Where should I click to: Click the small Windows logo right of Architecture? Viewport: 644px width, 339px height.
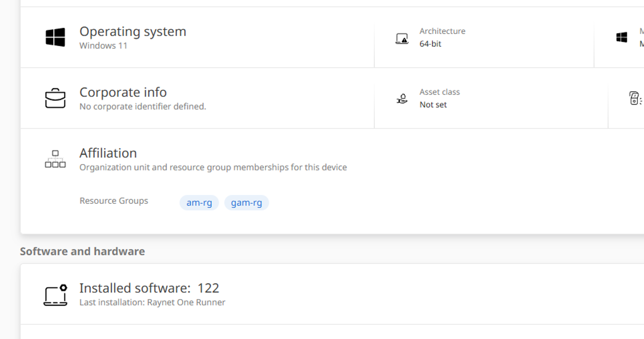pos(622,37)
